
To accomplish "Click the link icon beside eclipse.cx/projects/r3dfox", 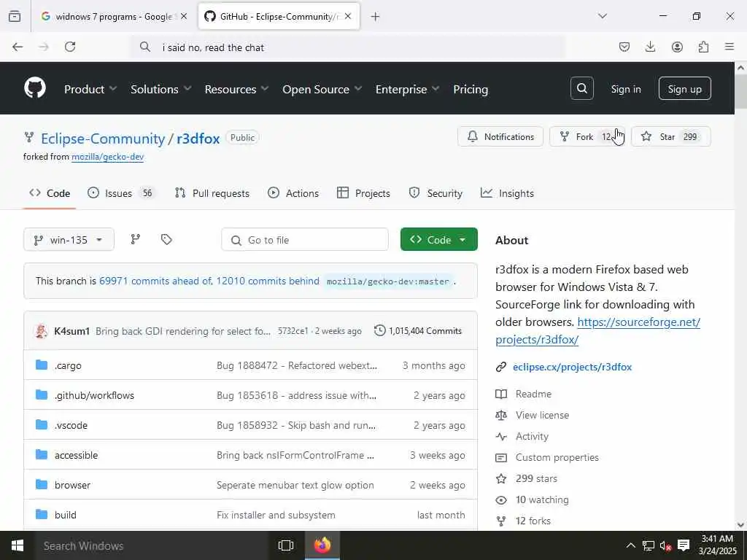I will [500, 367].
